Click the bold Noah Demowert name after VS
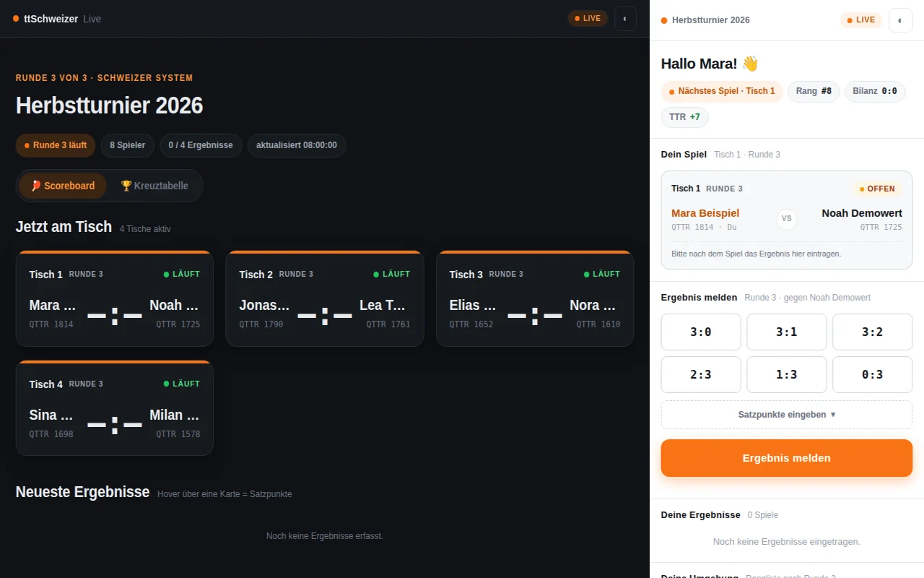This screenshot has height=578, width=924. tap(862, 213)
